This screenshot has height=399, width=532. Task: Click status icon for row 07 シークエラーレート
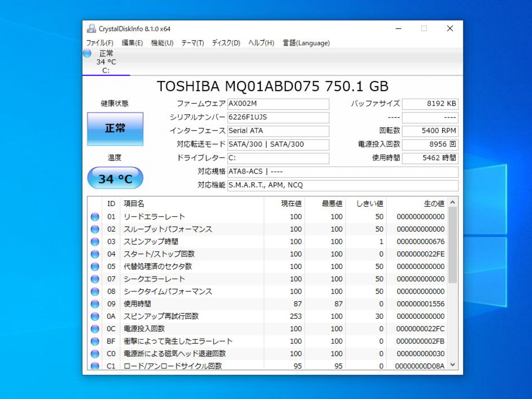tap(95, 279)
